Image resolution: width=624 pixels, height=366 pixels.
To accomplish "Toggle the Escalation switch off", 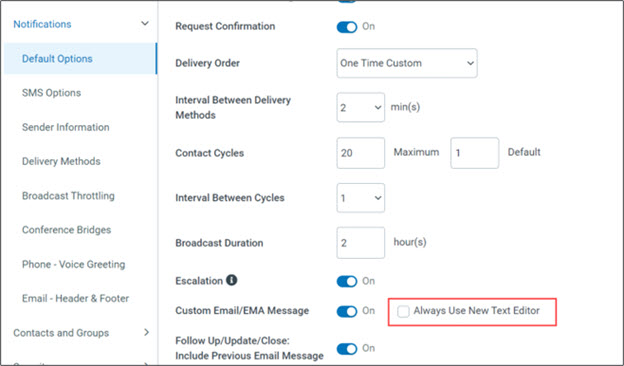I will tap(347, 281).
